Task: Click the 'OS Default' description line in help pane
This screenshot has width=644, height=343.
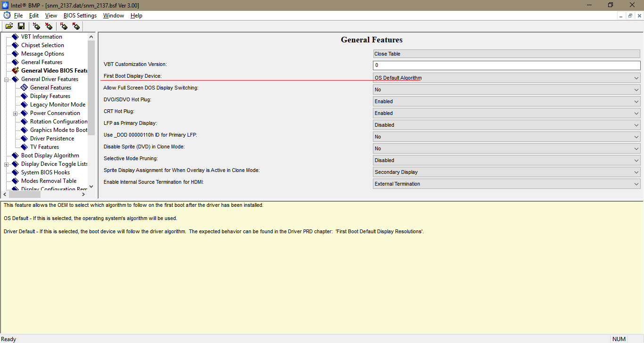Action: 91,219
